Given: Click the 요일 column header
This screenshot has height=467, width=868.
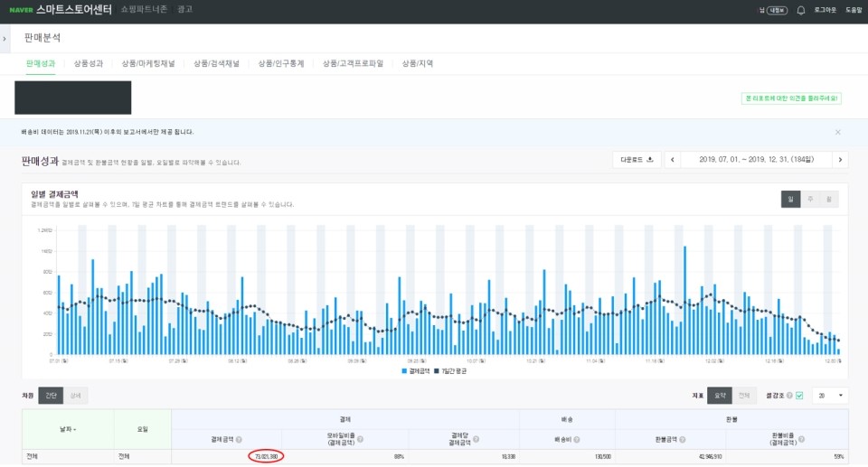Looking at the screenshot, I should pos(142,429).
